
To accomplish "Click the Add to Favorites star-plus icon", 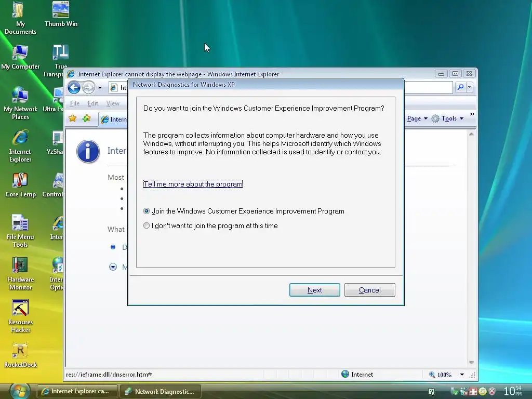I will pos(87,118).
